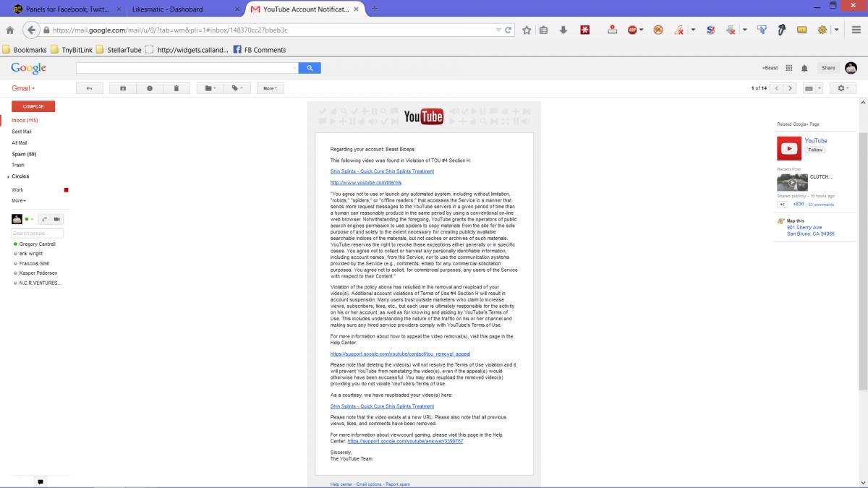Open the Work label
Screen dimensions: 868x488
click(17, 189)
